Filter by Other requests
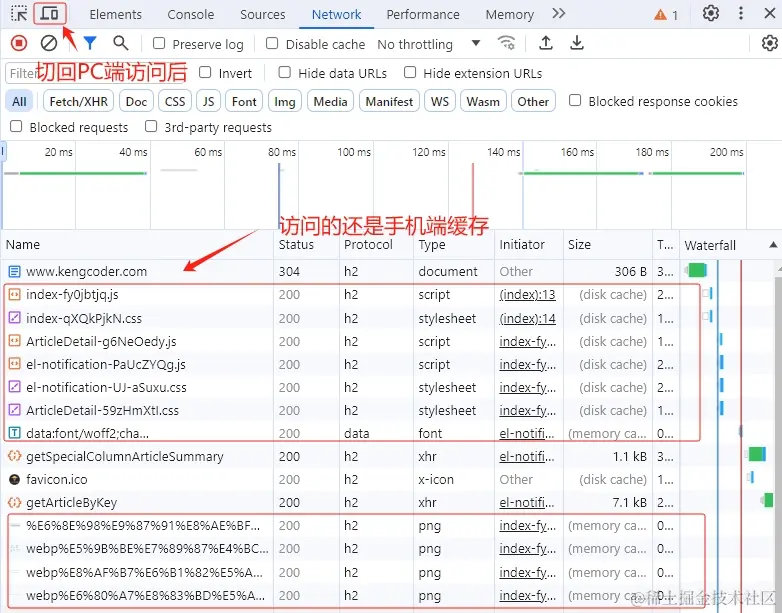 533,101
